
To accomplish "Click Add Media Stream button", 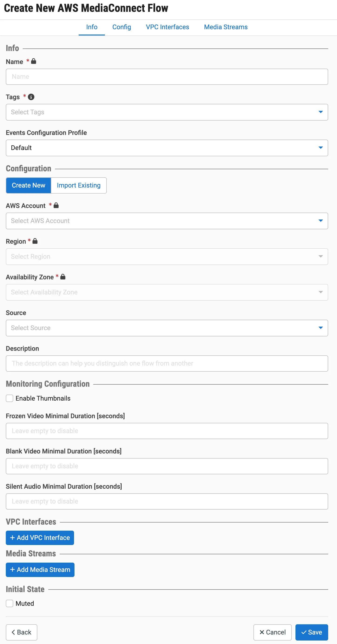I will point(40,570).
